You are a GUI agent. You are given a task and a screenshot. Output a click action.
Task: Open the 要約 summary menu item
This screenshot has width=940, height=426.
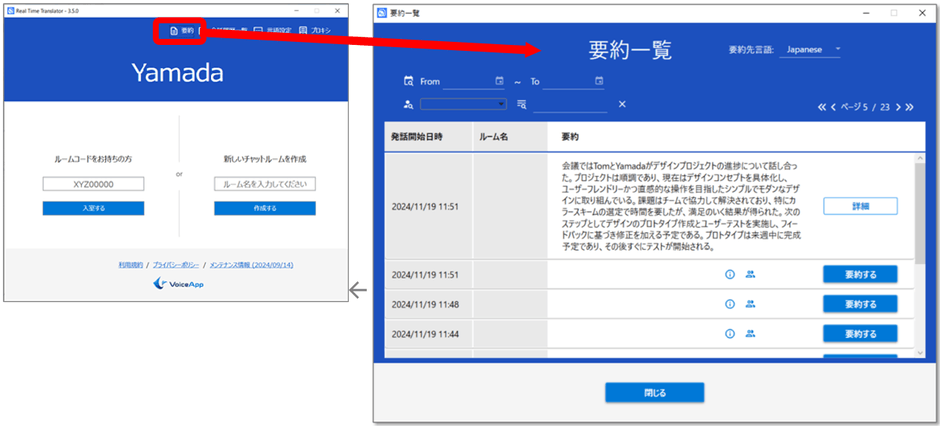point(181,32)
